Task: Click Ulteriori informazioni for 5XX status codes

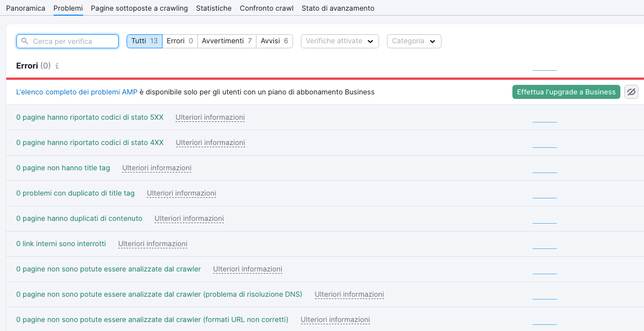Action: click(210, 117)
